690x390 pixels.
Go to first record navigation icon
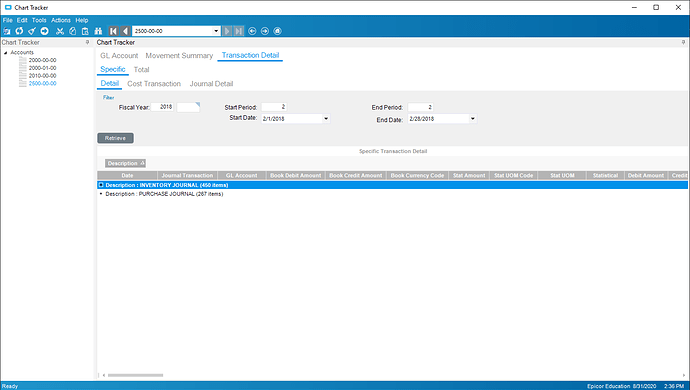point(114,31)
